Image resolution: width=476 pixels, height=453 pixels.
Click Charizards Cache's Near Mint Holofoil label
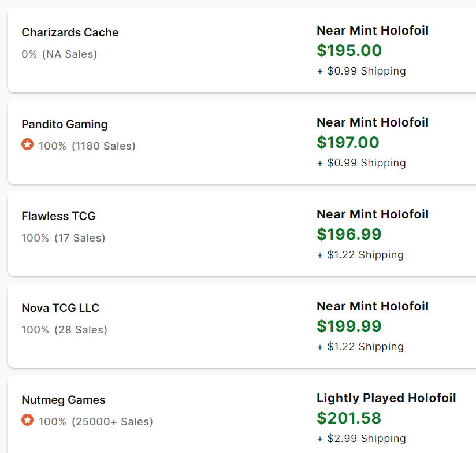point(373,31)
